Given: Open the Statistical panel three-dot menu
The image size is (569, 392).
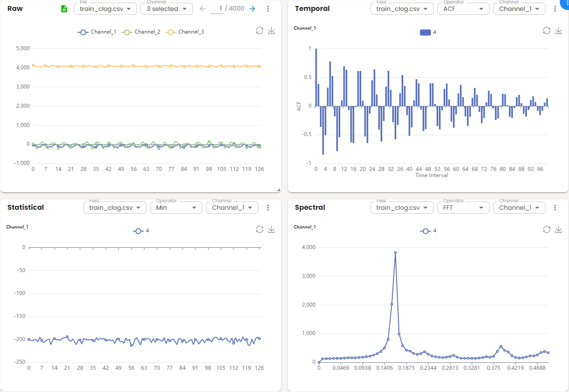Looking at the screenshot, I should pos(268,208).
